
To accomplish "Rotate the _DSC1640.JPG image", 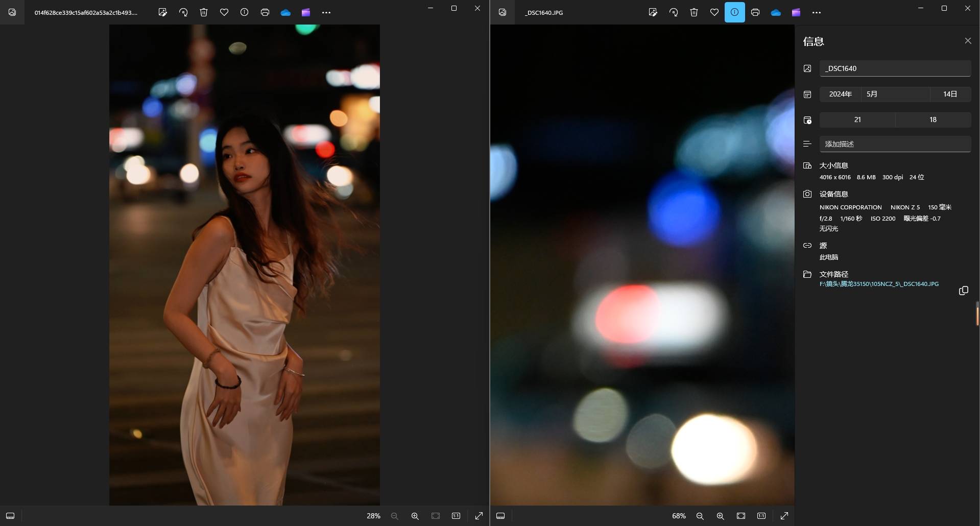I will pyautogui.click(x=674, y=12).
